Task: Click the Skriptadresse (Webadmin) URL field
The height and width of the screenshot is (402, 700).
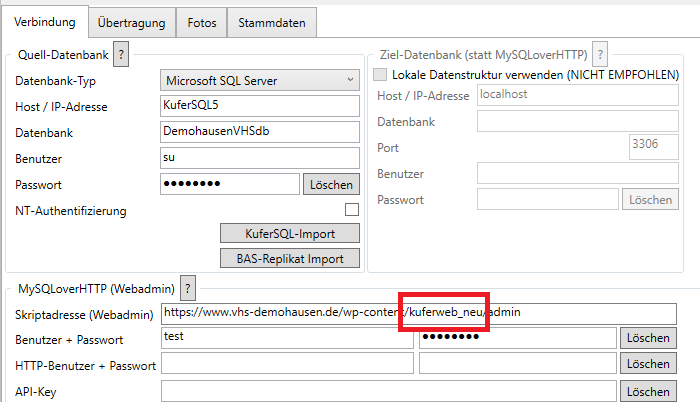Action: pyautogui.click(x=419, y=314)
